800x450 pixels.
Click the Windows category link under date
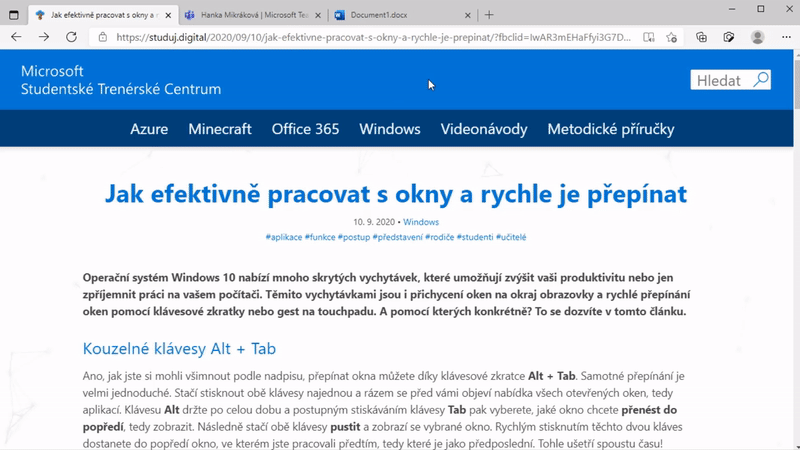pos(421,222)
